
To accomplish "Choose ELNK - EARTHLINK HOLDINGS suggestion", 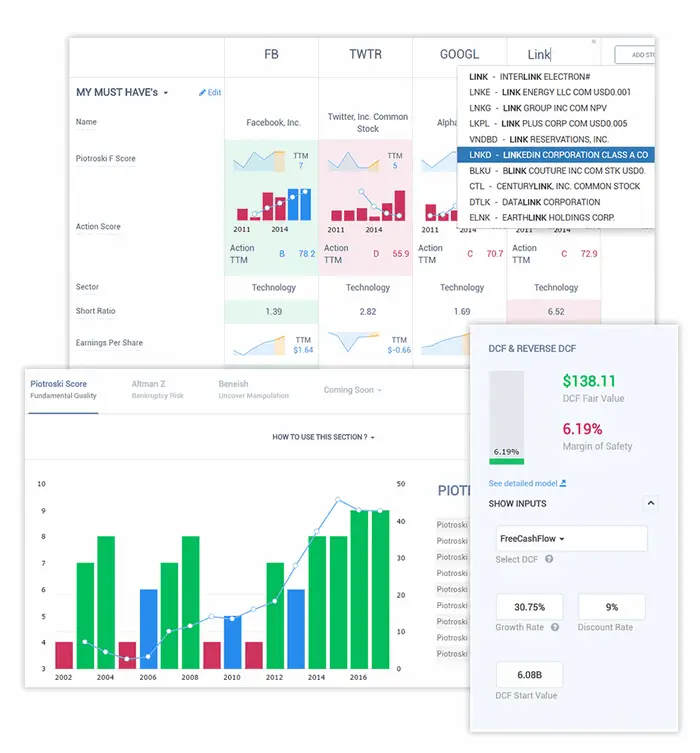I will 555,217.
